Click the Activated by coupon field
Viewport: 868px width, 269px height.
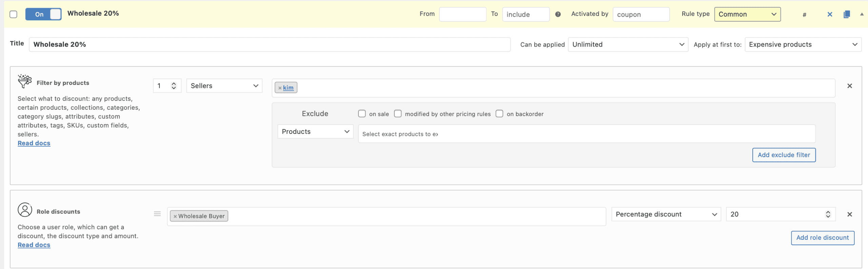click(x=641, y=14)
